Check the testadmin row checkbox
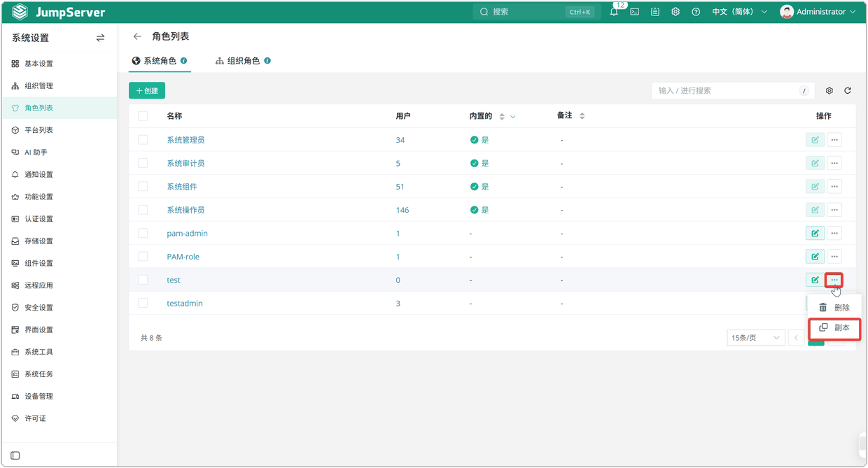Image resolution: width=868 pixels, height=468 pixels. pyautogui.click(x=143, y=303)
